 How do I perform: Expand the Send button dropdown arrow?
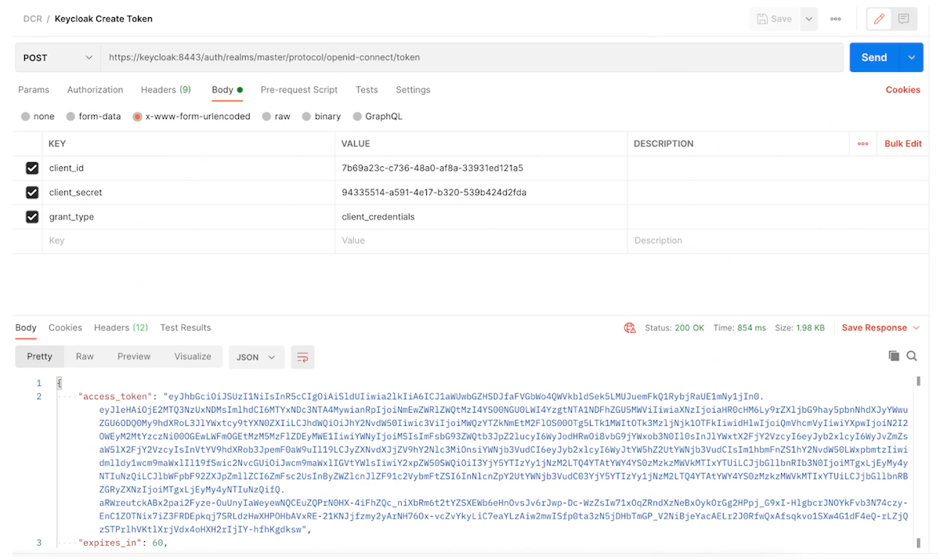911,57
